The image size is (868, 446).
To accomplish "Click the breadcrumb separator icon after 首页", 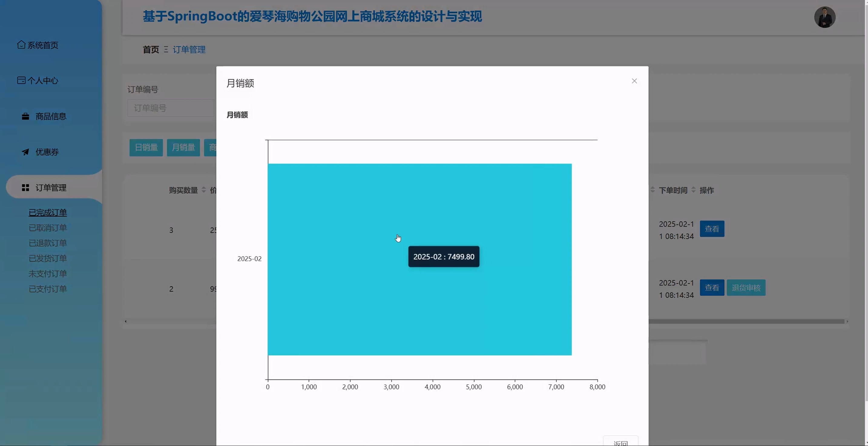I will [x=166, y=50].
